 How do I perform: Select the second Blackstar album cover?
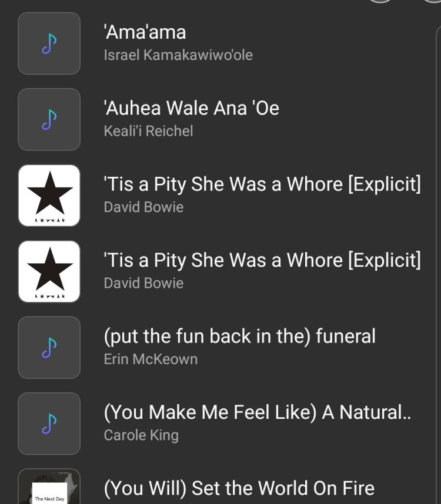click(49, 271)
